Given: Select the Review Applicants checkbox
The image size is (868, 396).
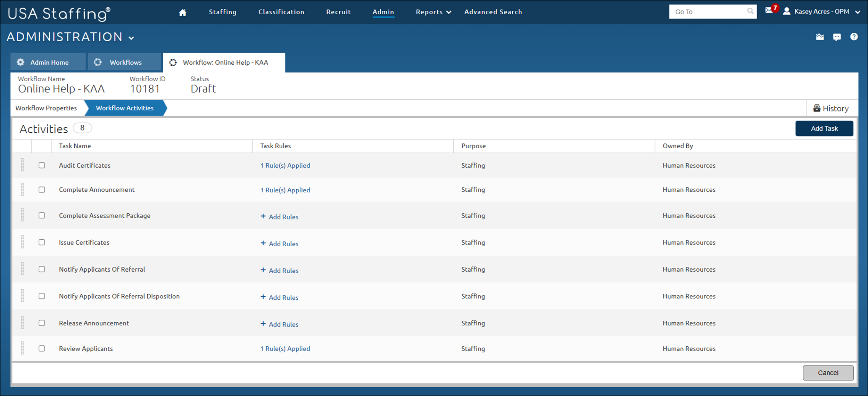Looking at the screenshot, I should (x=42, y=348).
